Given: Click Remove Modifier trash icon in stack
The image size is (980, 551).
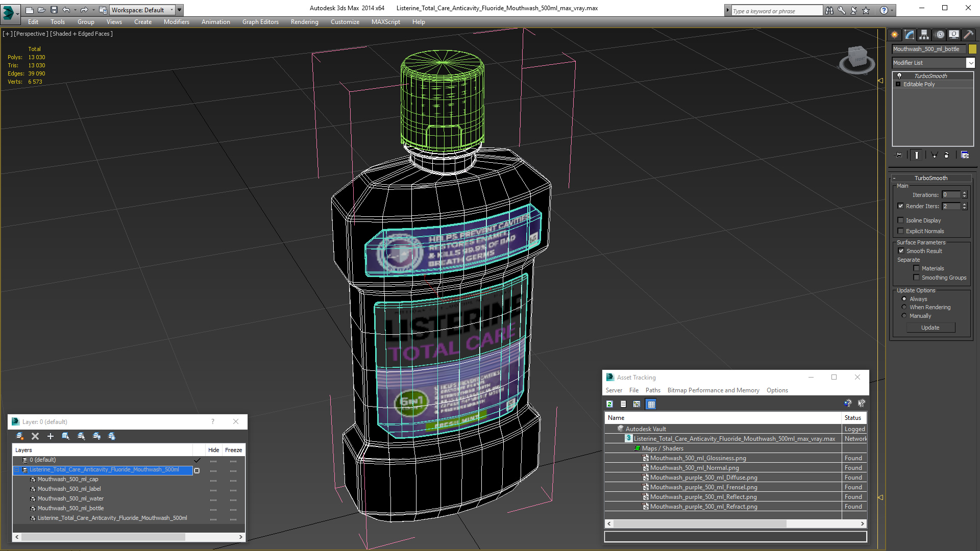Looking at the screenshot, I should coord(947,155).
